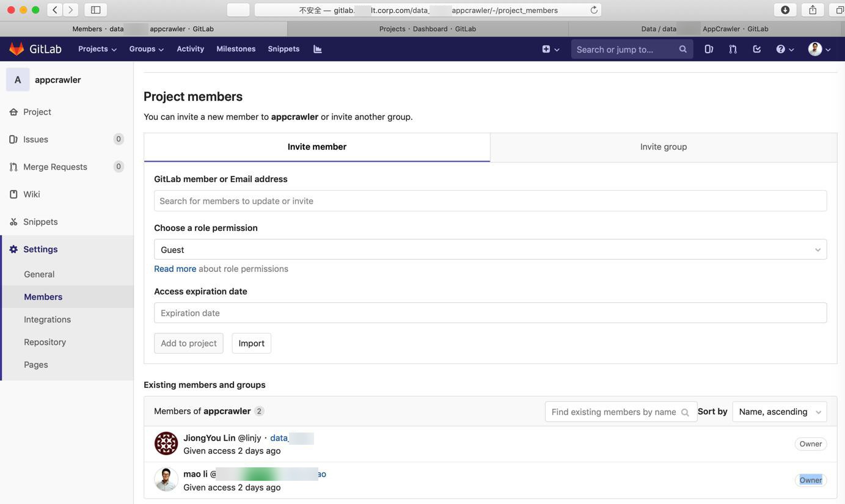Click Safari share icon

[813, 10]
